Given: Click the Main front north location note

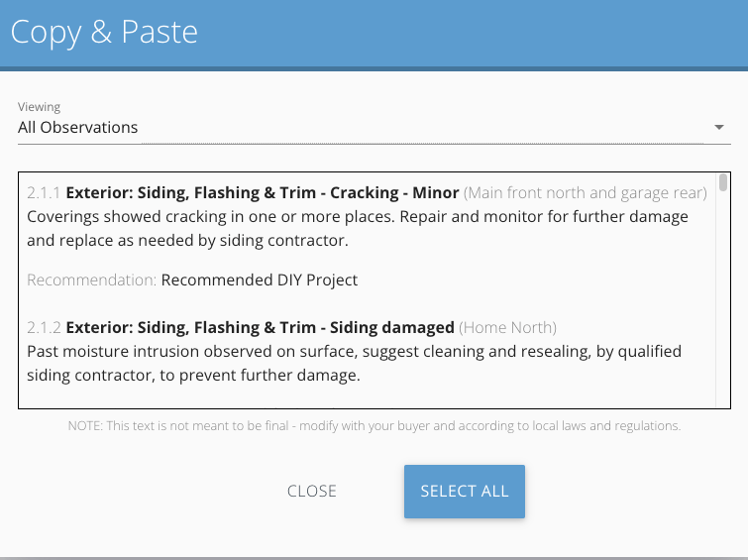Looking at the screenshot, I should pos(585,192).
